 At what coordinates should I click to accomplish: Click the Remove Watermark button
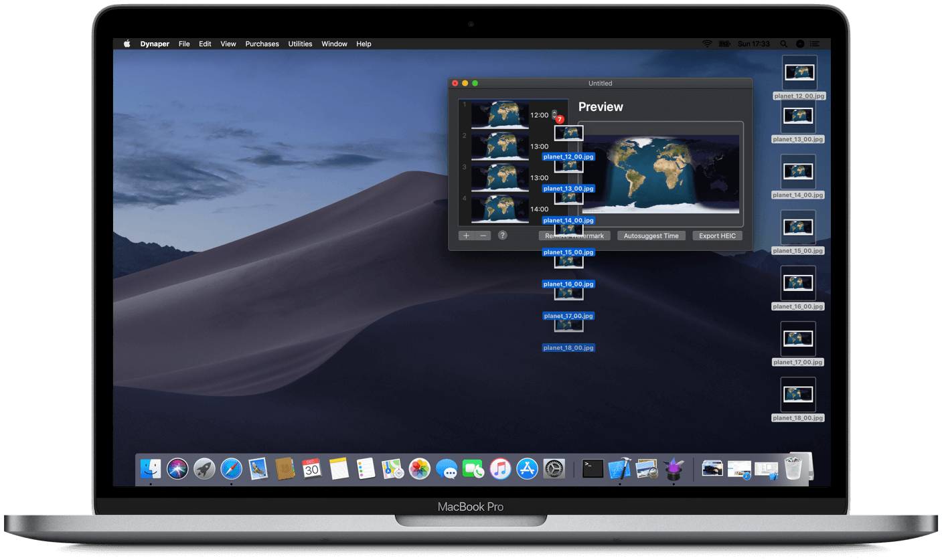pos(573,235)
